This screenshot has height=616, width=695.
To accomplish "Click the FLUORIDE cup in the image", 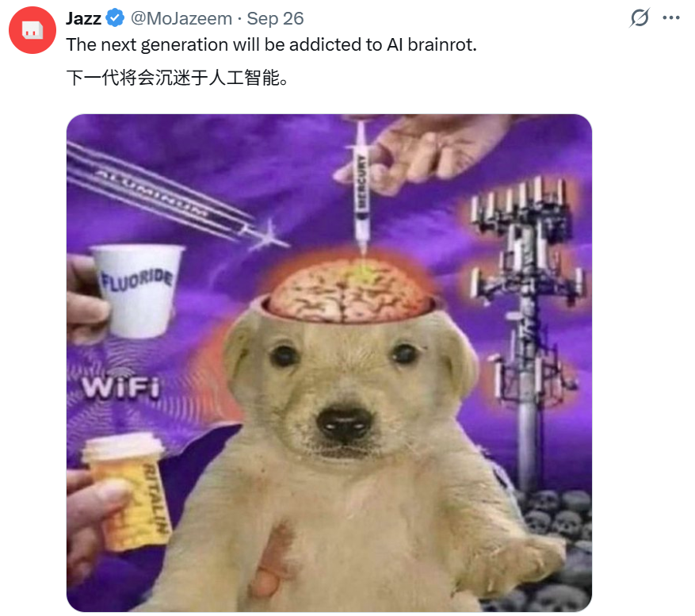I will (136, 290).
